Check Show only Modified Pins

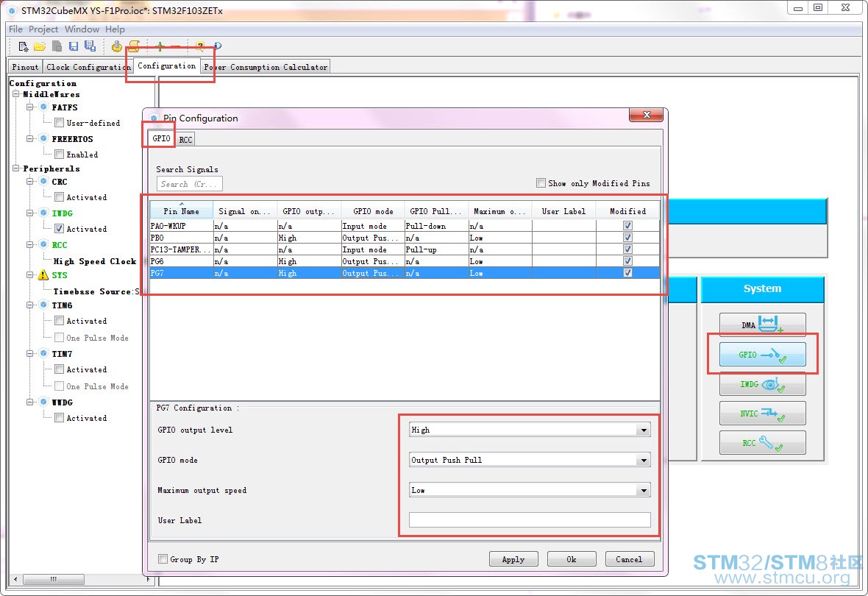(x=541, y=182)
